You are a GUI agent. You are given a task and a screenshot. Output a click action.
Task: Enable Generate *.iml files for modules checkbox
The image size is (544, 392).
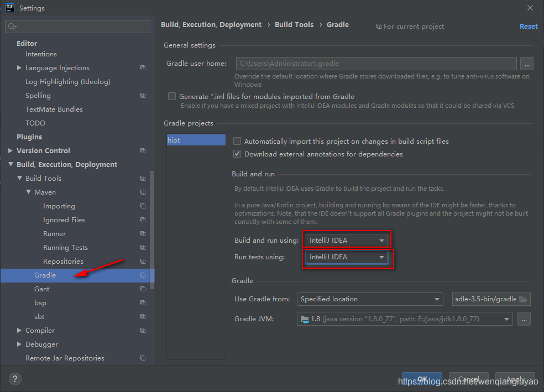pos(172,96)
